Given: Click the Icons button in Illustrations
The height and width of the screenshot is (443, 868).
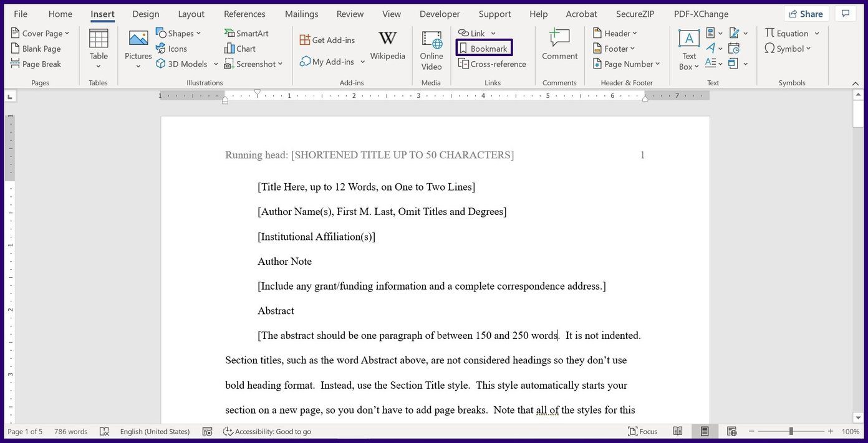Looking at the screenshot, I should click(x=171, y=49).
